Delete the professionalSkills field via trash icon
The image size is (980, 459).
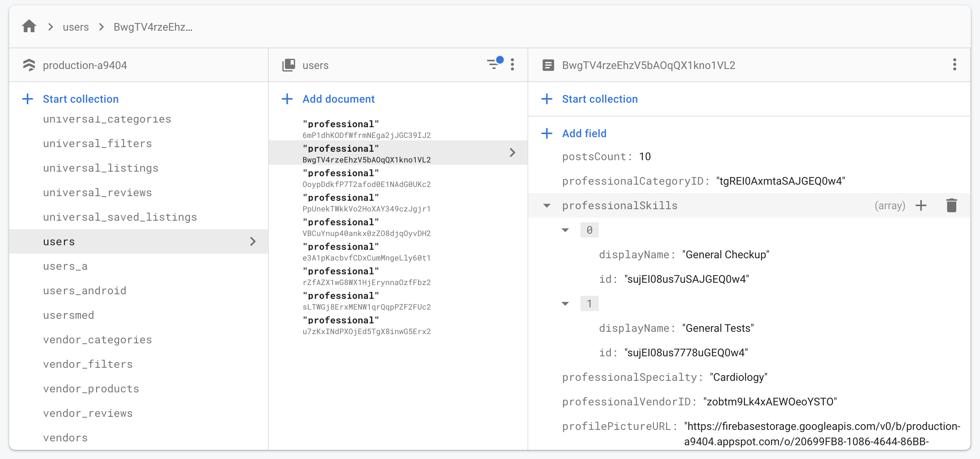(x=951, y=205)
